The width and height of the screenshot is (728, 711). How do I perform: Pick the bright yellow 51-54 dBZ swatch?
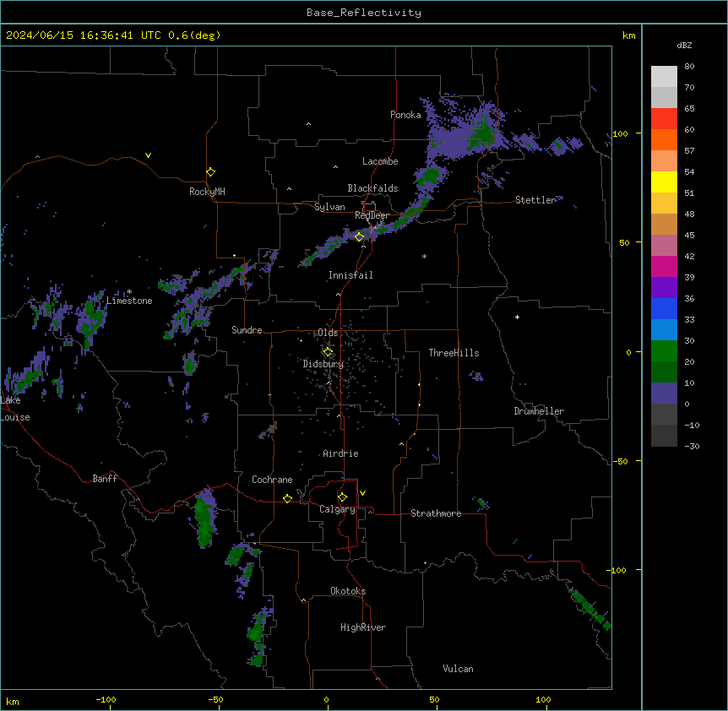click(x=664, y=182)
